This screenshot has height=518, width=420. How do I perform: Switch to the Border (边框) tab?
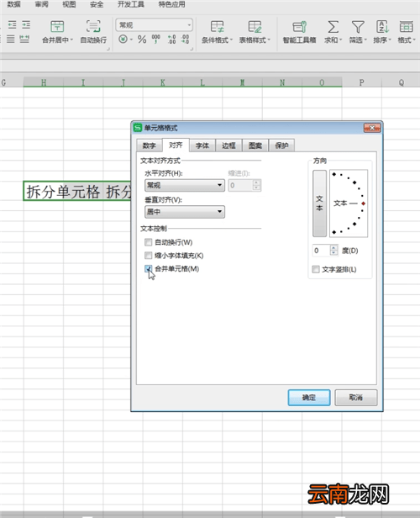[228, 145]
